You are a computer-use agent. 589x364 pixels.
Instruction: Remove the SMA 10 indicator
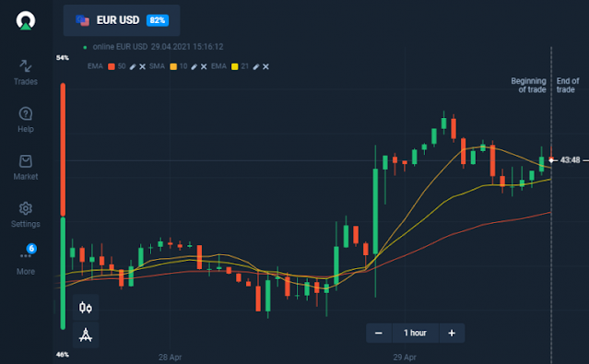click(x=204, y=67)
